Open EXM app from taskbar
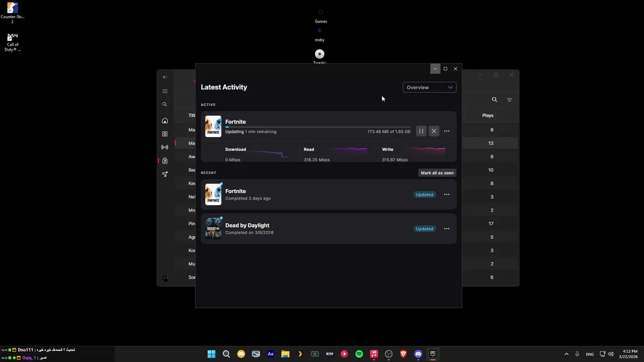 click(x=330, y=354)
